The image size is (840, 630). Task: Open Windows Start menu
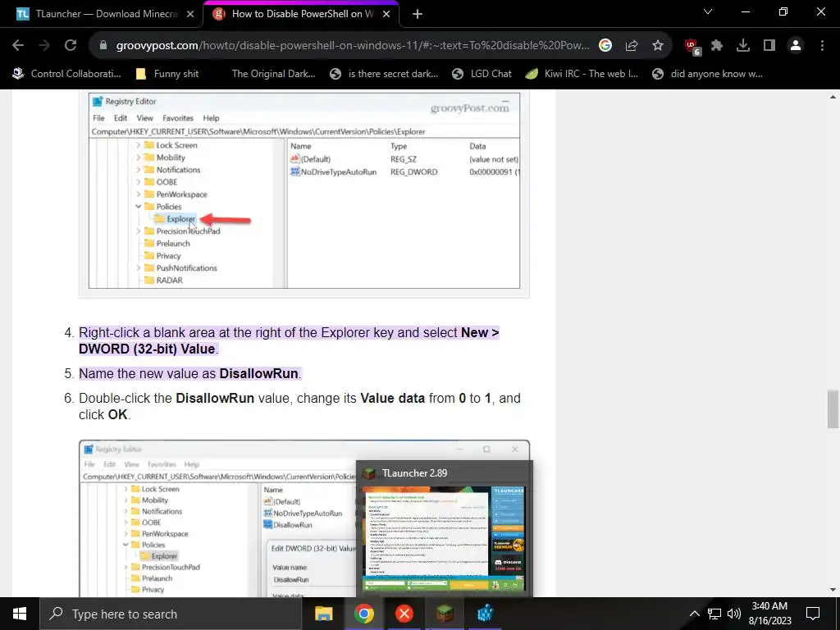click(x=20, y=614)
